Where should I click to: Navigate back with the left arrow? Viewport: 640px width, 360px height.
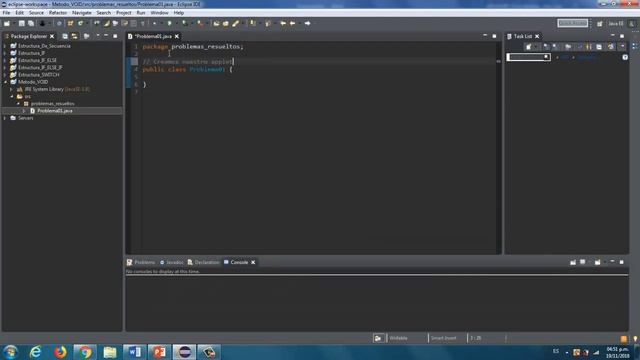(x=293, y=24)
